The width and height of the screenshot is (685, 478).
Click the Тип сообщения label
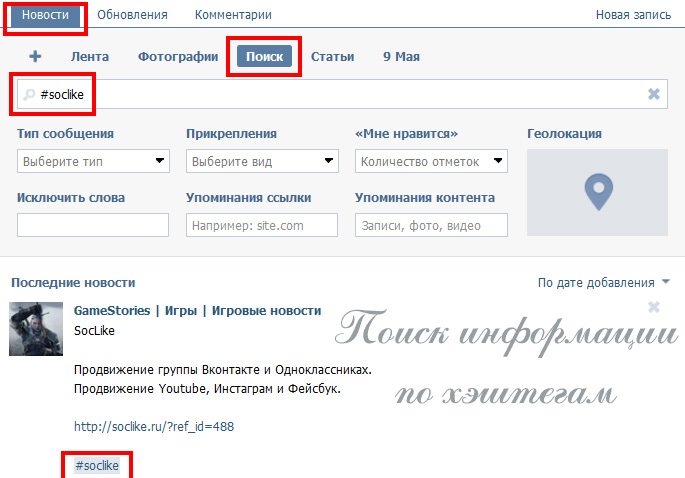coord(66,134)
